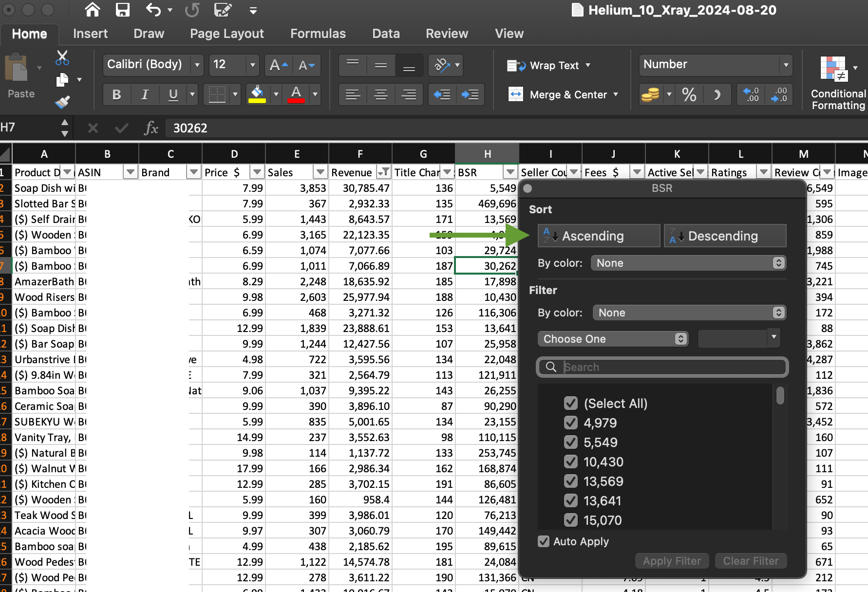Cut selection with the scissors icon
This screenshot has width=868, height=592.
62,57
